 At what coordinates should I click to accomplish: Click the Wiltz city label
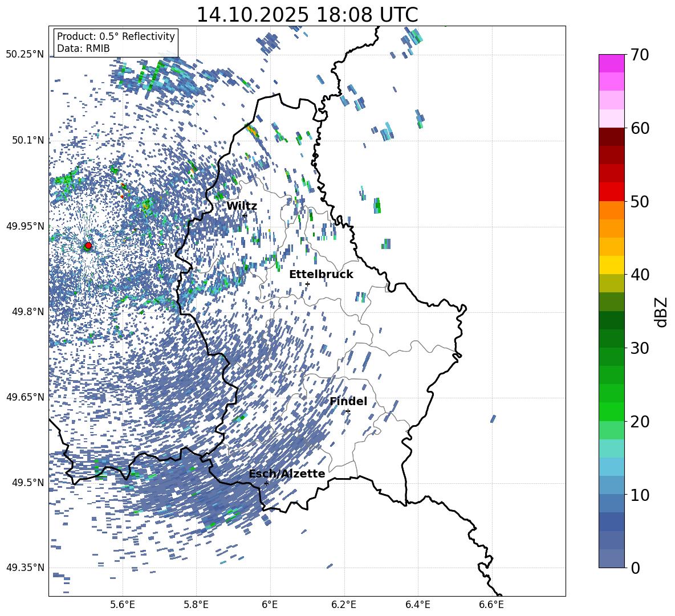click(242, 206)
